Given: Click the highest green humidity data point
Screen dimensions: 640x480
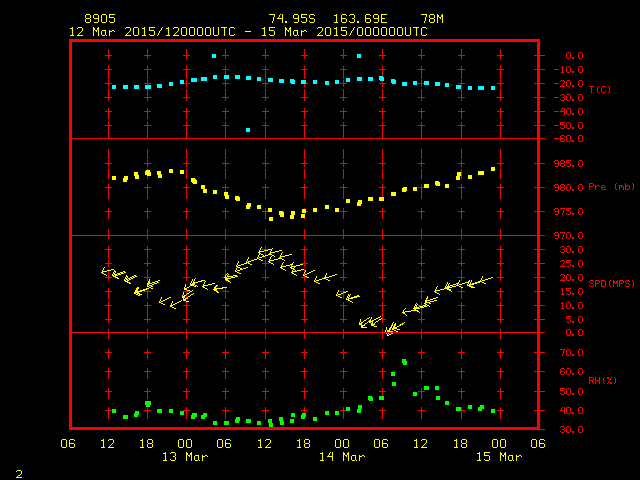Looking at the screenshot, I should point(404,362).
